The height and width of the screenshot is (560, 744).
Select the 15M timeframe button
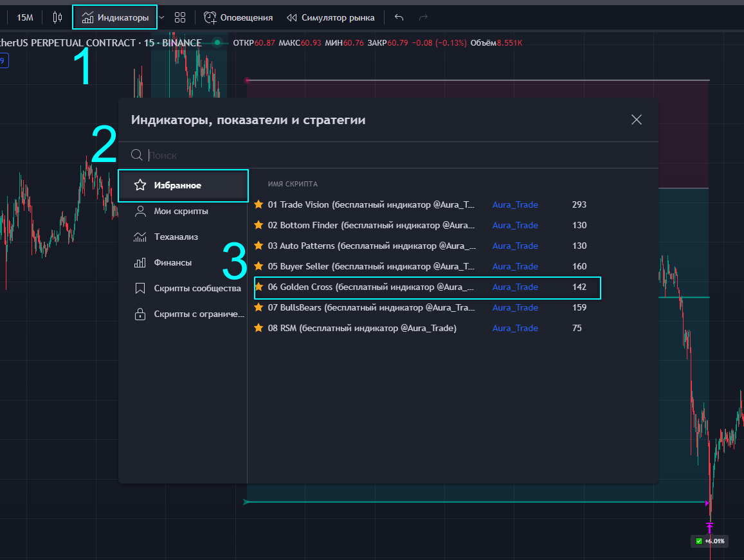[24, 17]
